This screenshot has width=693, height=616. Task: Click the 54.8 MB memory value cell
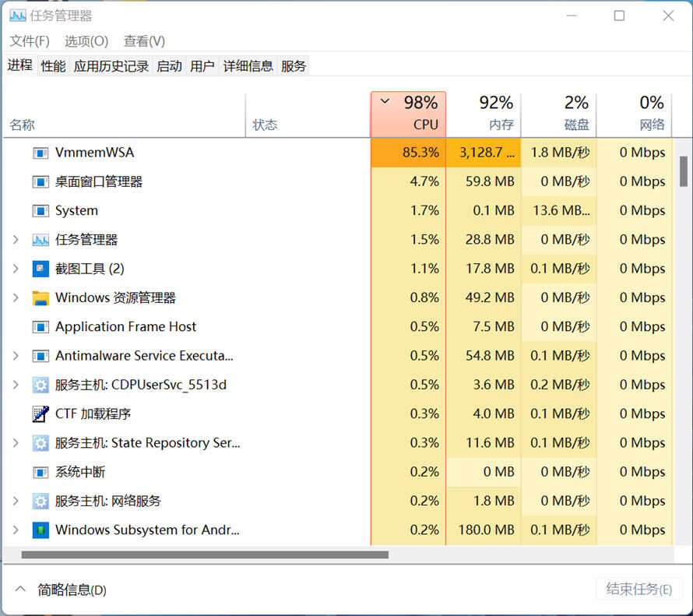484,356
